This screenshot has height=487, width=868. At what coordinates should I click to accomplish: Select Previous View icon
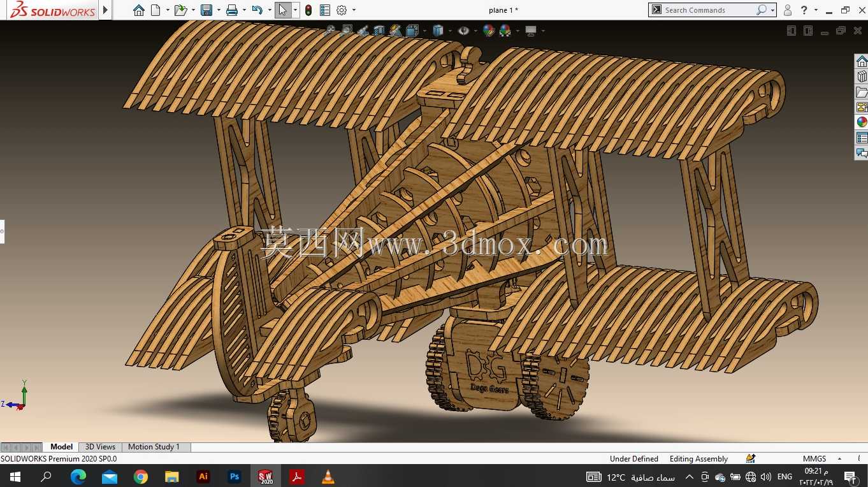363,30
